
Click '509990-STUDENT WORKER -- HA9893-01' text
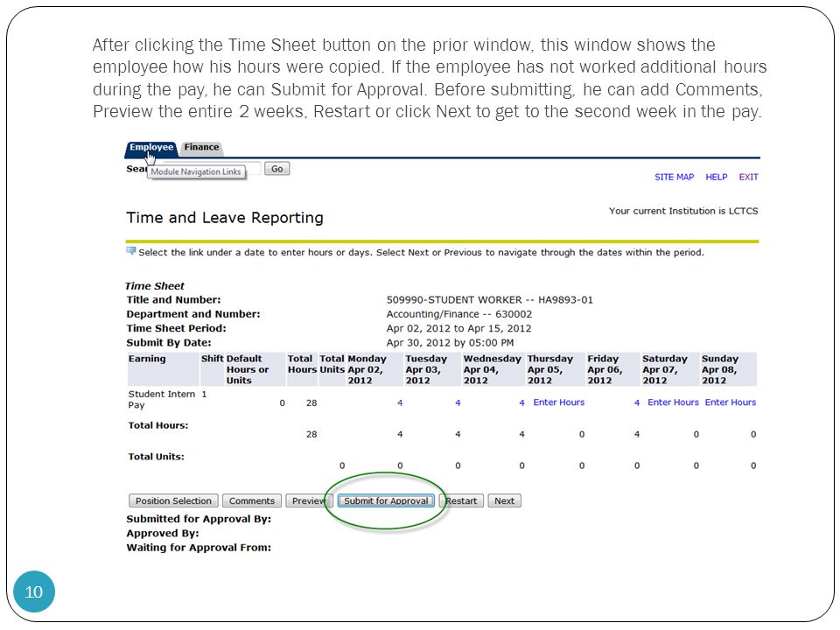point(490,300)
